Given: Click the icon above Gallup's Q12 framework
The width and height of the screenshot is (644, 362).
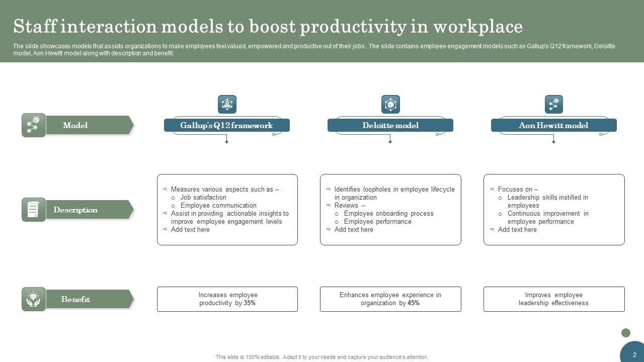Looking at the screenshot, I should point(227,105).
